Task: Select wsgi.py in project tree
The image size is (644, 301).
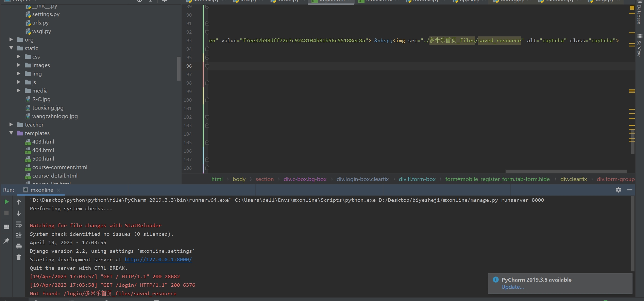Action: pyautogui.click(x=41, y=31)
